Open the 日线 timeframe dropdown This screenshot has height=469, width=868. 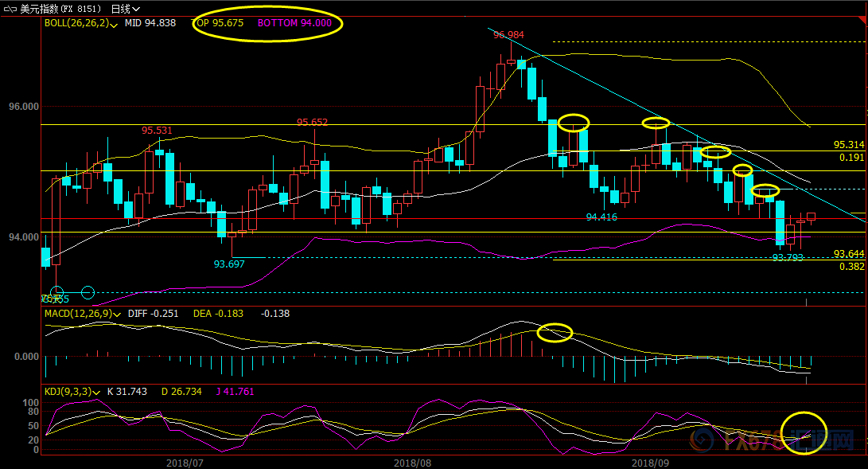(x=125, y=9)
